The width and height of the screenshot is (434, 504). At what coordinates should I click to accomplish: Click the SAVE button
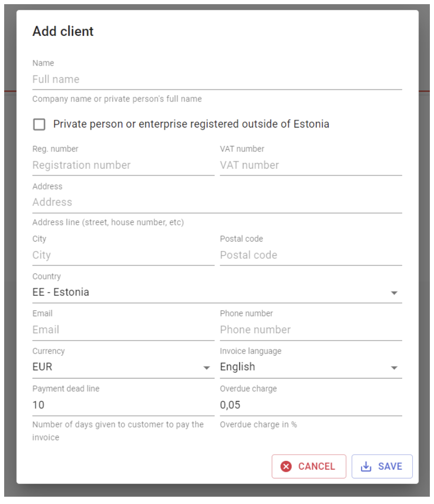click(x=382, y=467)
